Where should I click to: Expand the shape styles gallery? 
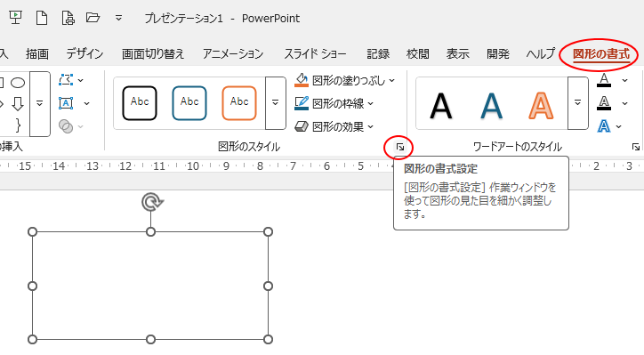tap(276, 102)
